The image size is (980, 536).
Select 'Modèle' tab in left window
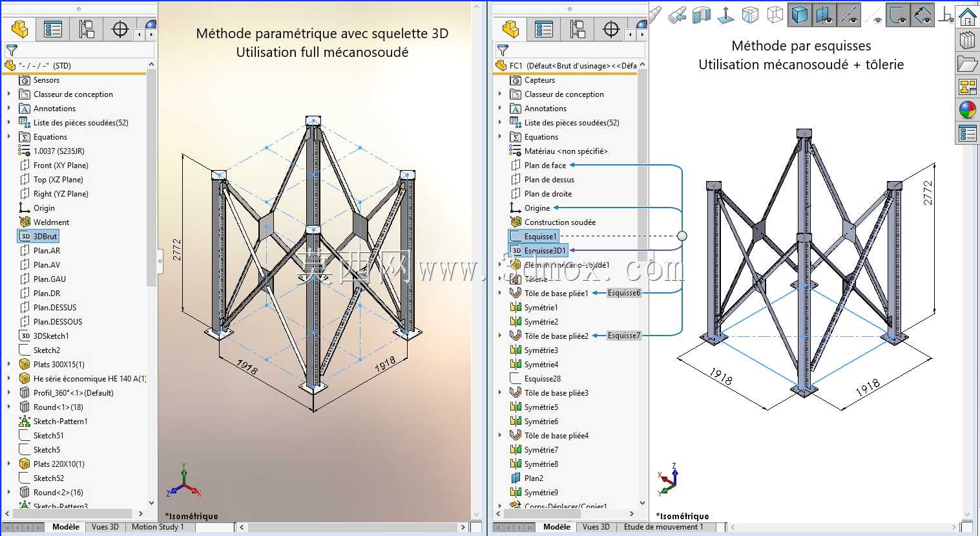click(x=66, y=527)
